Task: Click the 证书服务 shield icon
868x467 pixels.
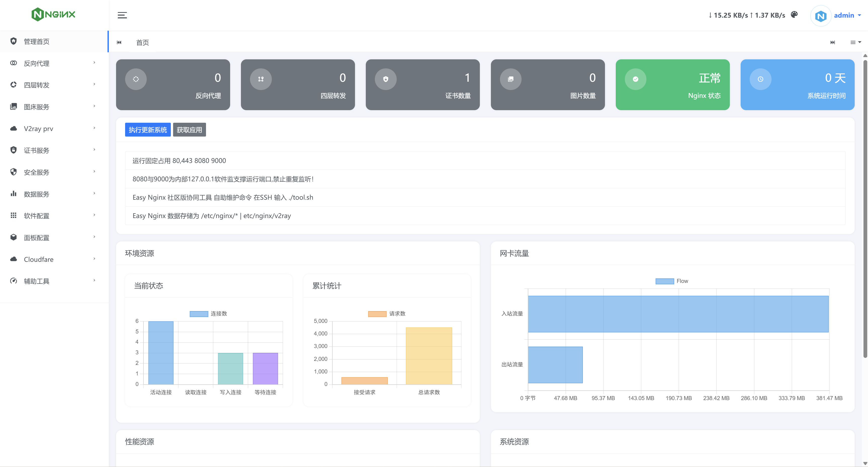Action: click(x=14, y=150)
